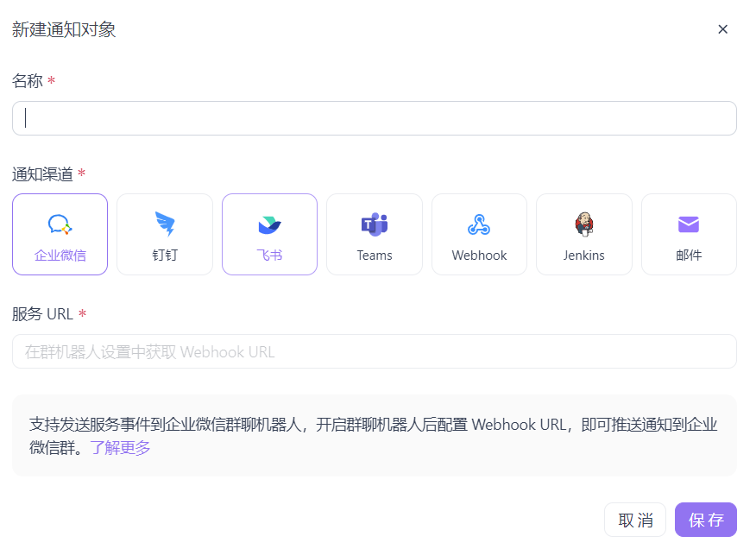
Task: Pick the 邮件 email channel
Action: [689, 235]
